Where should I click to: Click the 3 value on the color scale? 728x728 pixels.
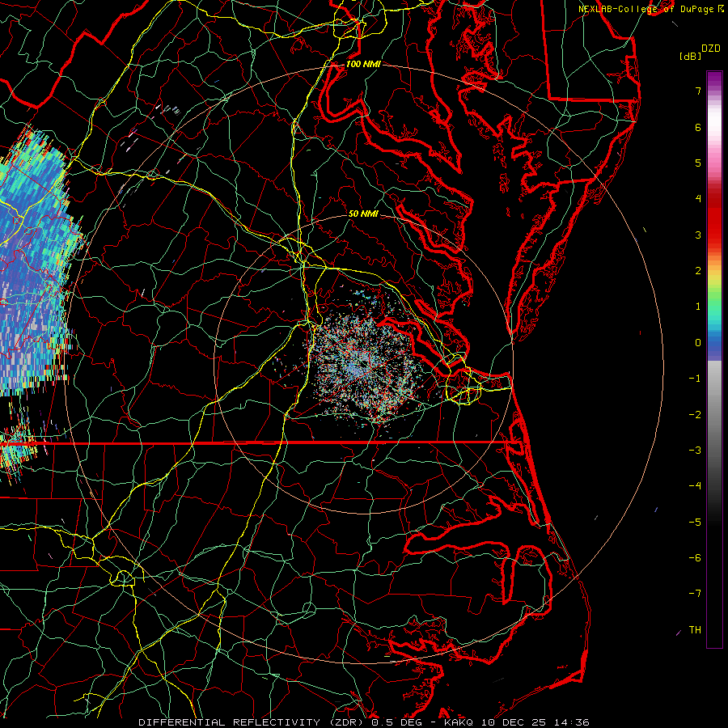click(x=698, y=235)
